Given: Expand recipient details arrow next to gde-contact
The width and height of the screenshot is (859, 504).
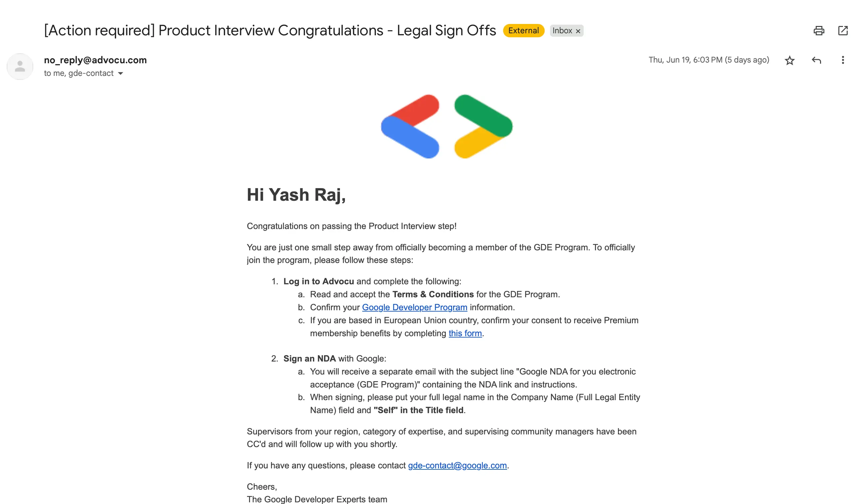Looking at the screenshot, I should click(x=120, y=73).
